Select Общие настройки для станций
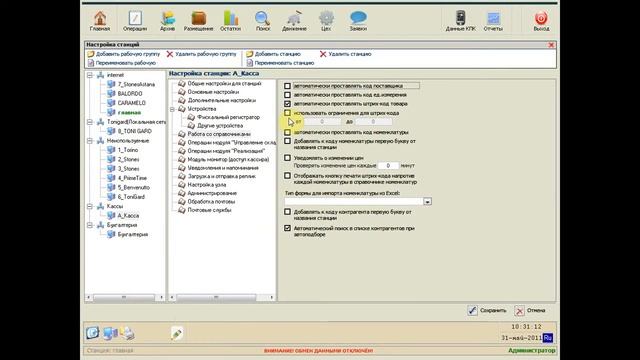 point(224,83)
